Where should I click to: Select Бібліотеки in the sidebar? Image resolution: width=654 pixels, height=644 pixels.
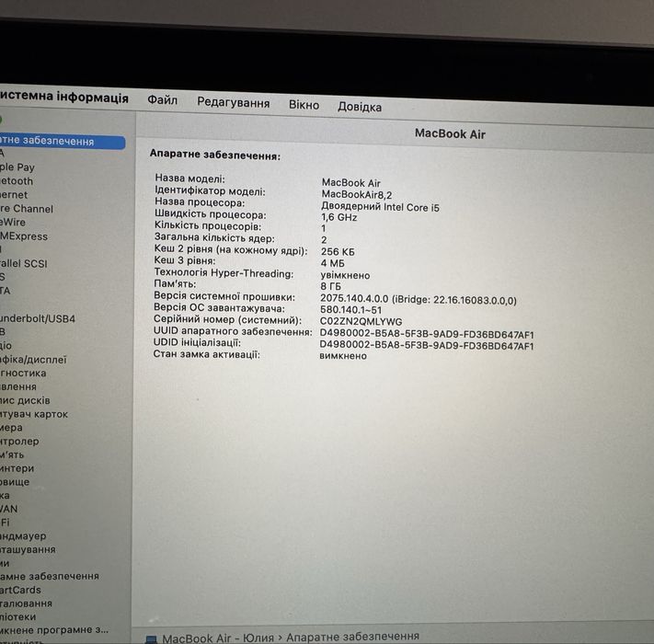[x=17, y=616]
